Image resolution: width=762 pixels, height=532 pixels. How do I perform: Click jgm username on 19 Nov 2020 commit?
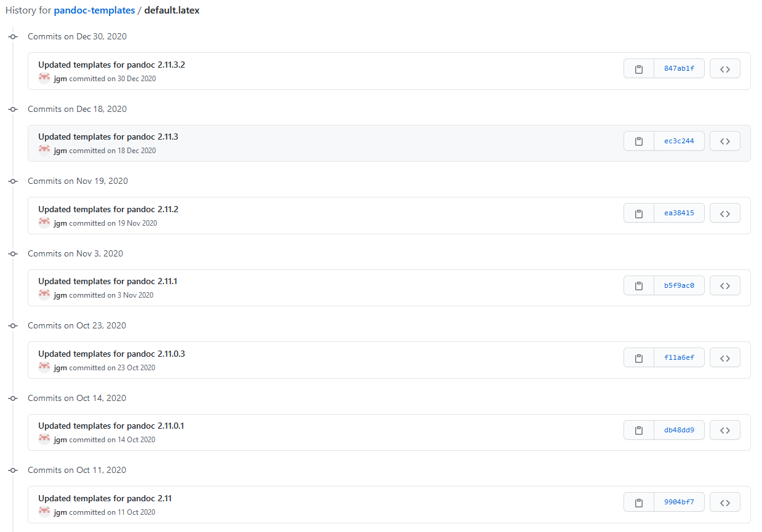(60, 223)
